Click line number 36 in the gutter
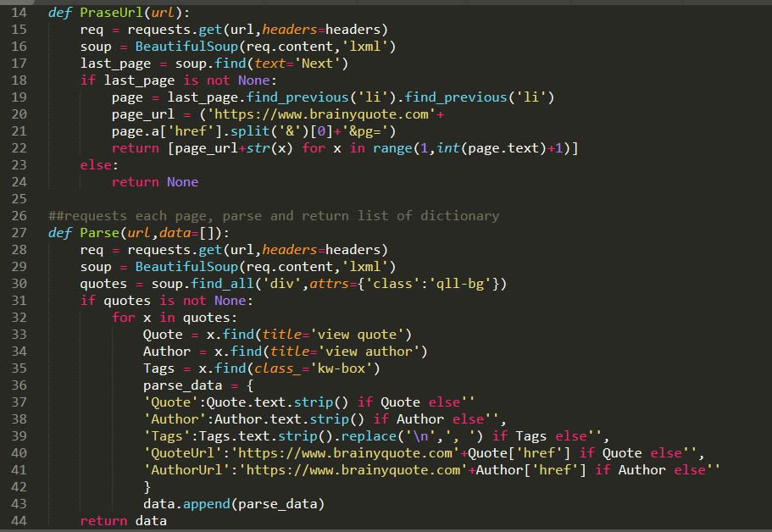Image resolution: width=772 pixels, height=532 pixels. [x=19, y=385]
